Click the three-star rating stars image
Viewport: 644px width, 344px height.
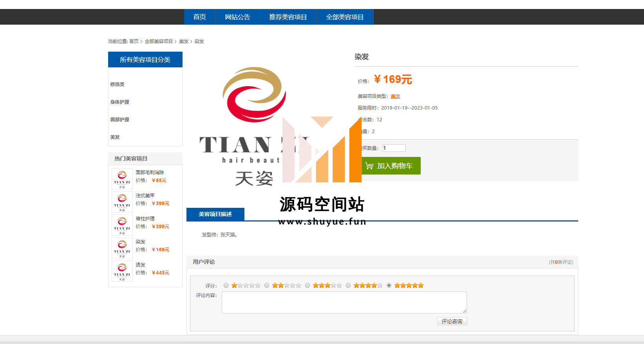327,285
